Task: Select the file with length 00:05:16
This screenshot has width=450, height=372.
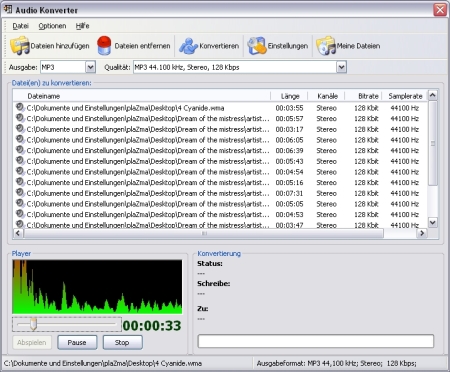Action: click(x=220, y=182)
